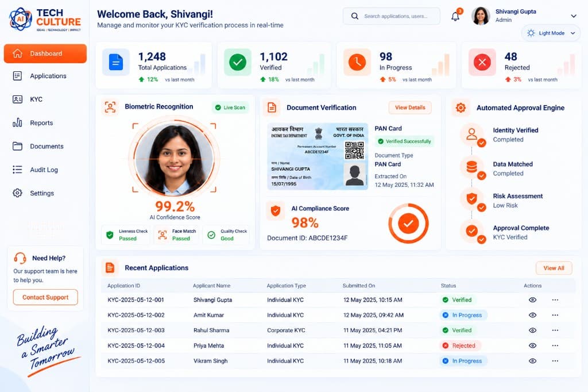
Task: Click application ID KYC-2025-05-12-003
Action: point(136,330)
